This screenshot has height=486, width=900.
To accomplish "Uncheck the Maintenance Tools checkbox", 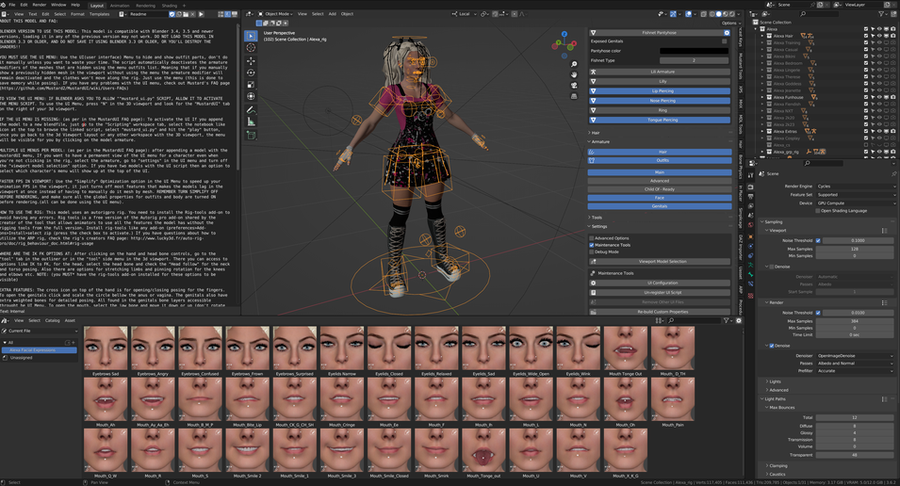I will click(592, 245).
